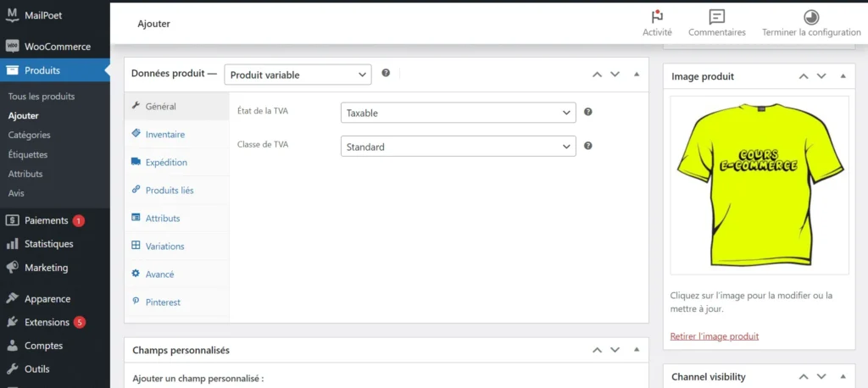Toggle the Champs personnalisés panel

click(637, 350)
